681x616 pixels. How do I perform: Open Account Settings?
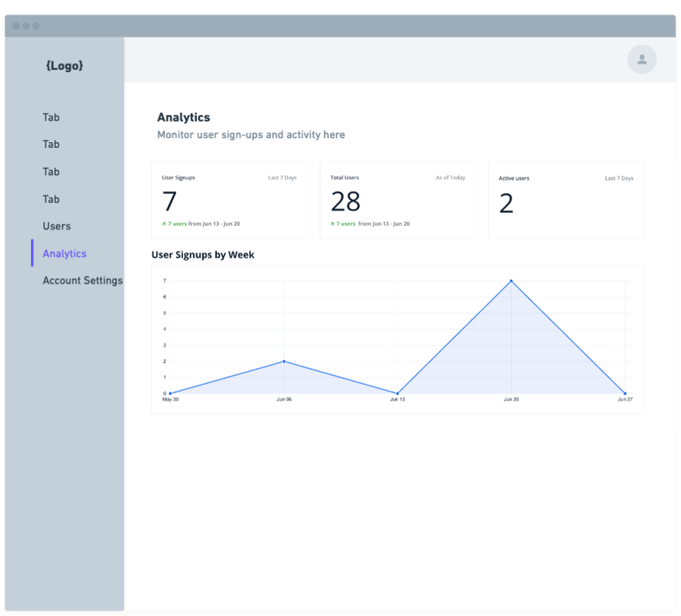[82, 281]
